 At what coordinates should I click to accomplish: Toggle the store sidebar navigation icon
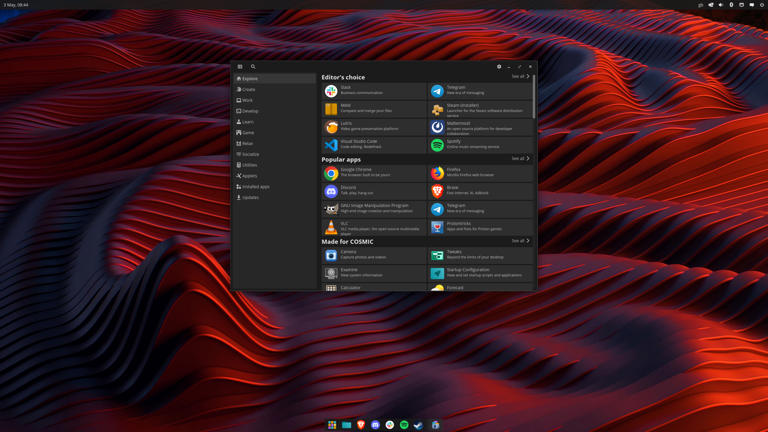coord(240,67)
